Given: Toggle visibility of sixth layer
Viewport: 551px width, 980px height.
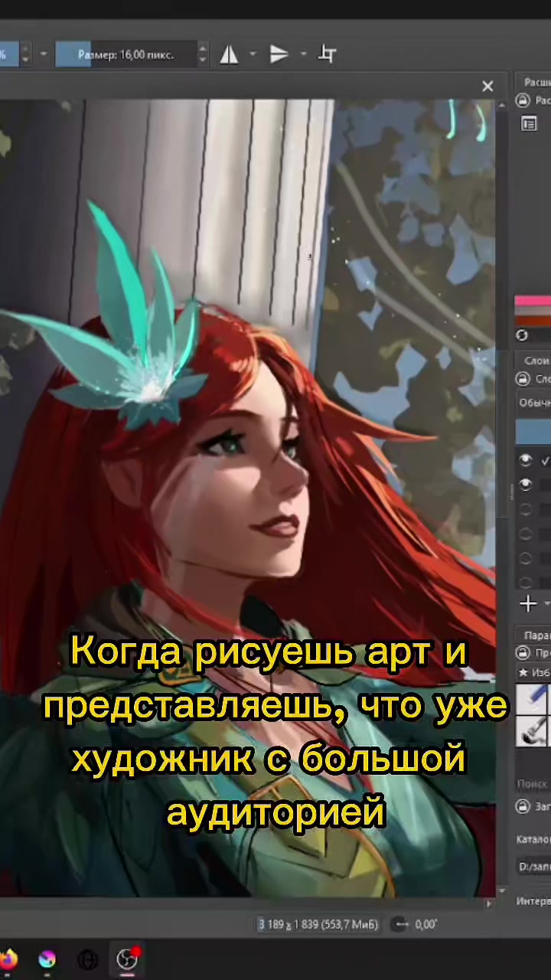Looking at the screenshot, I should coord(526,581).
